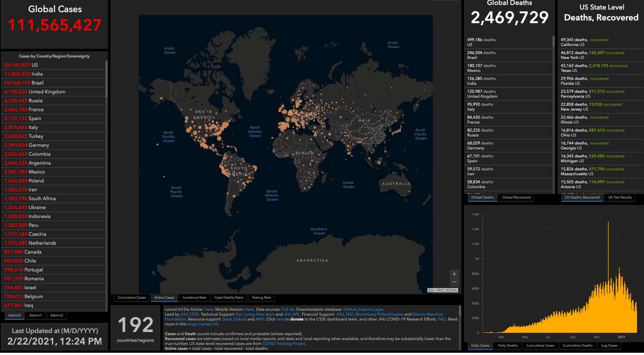Switch to US Test Results tab
Screen dimensions: 644x355
click(620, 197)
